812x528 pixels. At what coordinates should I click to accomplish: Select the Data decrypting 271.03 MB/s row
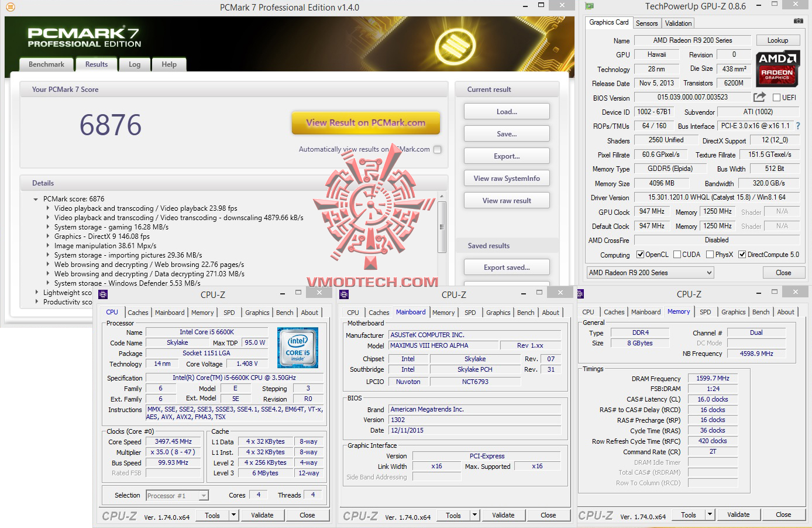(149, 274)
